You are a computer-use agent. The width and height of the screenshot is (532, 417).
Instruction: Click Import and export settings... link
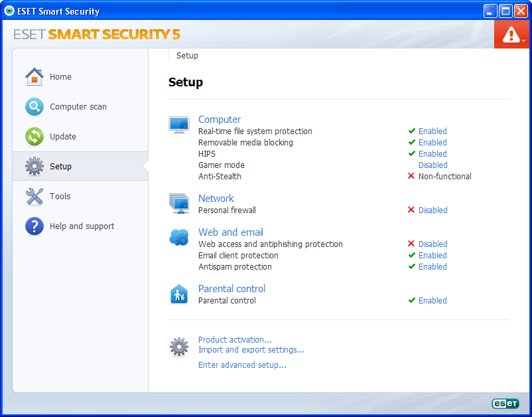(251, 350)
